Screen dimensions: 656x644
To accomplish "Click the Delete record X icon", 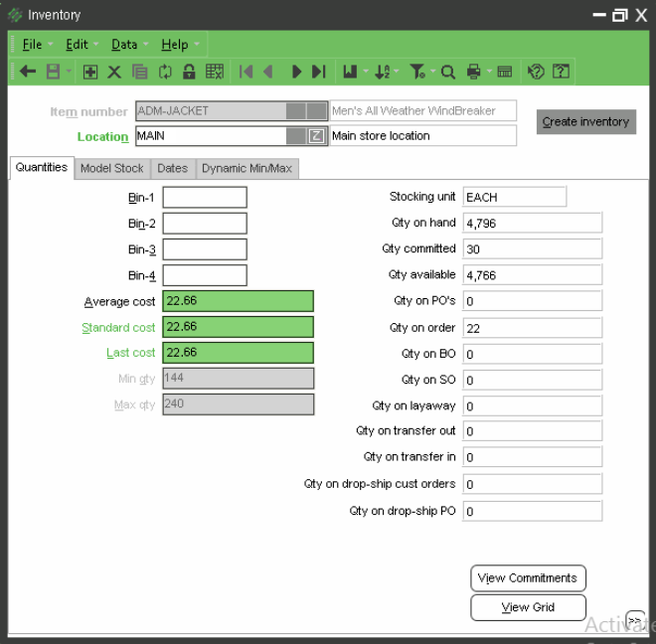I will (114, 72).
